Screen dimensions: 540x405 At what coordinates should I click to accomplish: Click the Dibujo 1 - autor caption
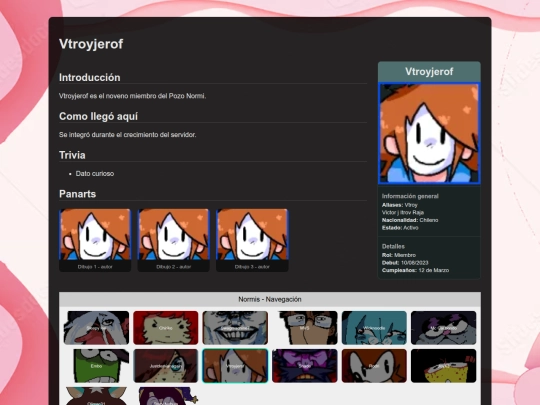(x=95, y=267)
